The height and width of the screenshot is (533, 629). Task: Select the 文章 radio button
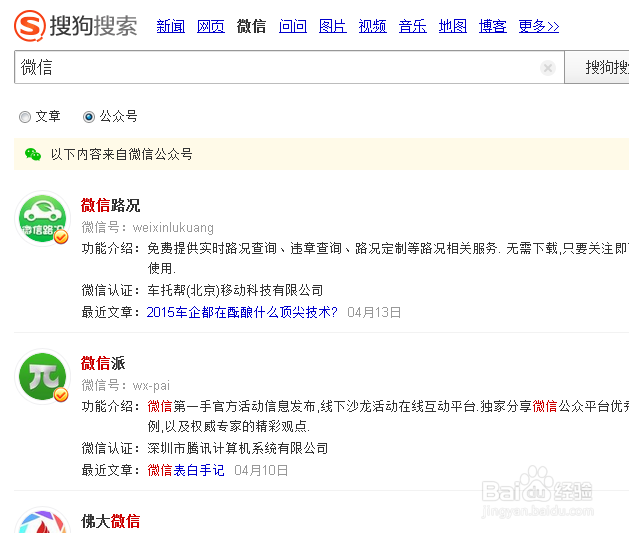pos(25,117)
